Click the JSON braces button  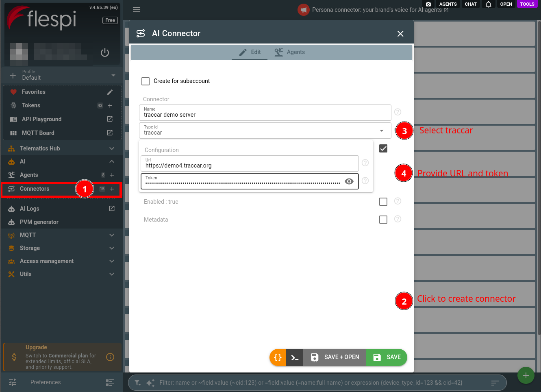click(278, 357)
